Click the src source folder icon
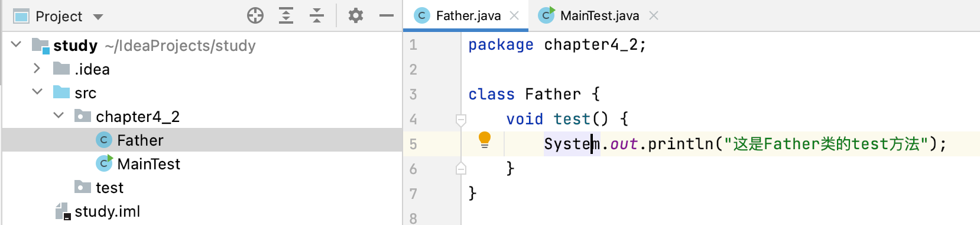 61,92
